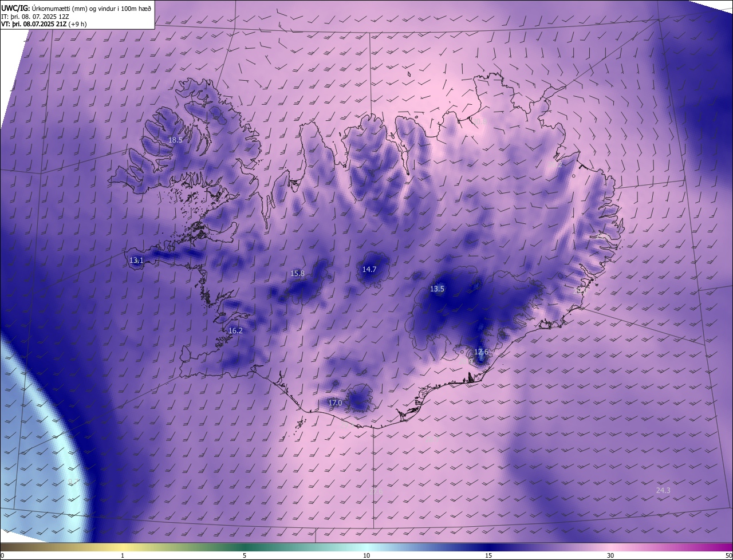
Task: Click the 10 tick on the color scale
Action: click(366, 555)
